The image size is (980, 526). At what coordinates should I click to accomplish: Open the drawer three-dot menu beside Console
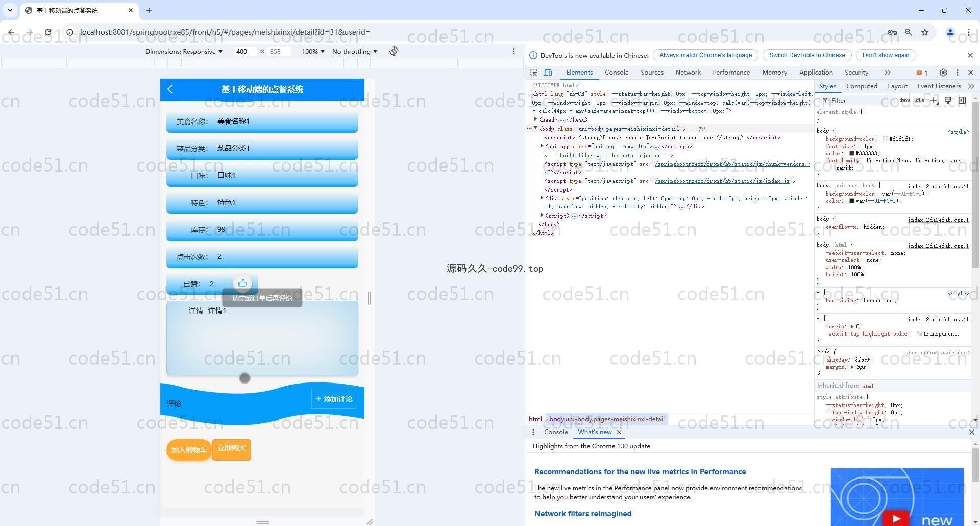tap(533, 432)
